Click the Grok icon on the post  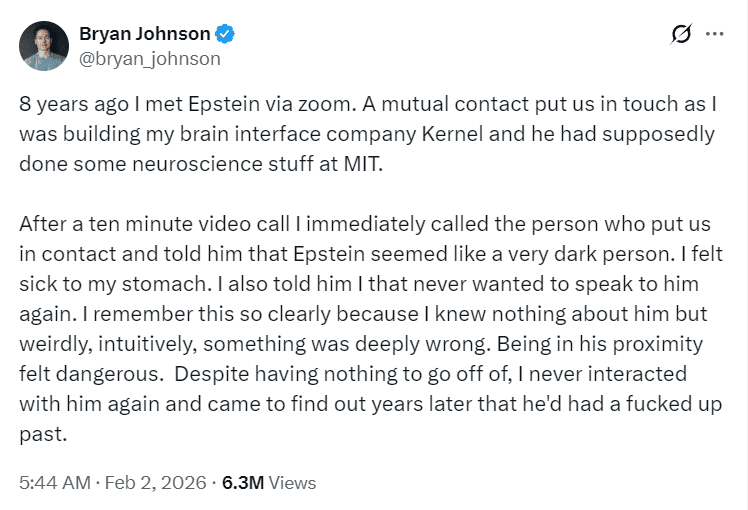point(681,35)
